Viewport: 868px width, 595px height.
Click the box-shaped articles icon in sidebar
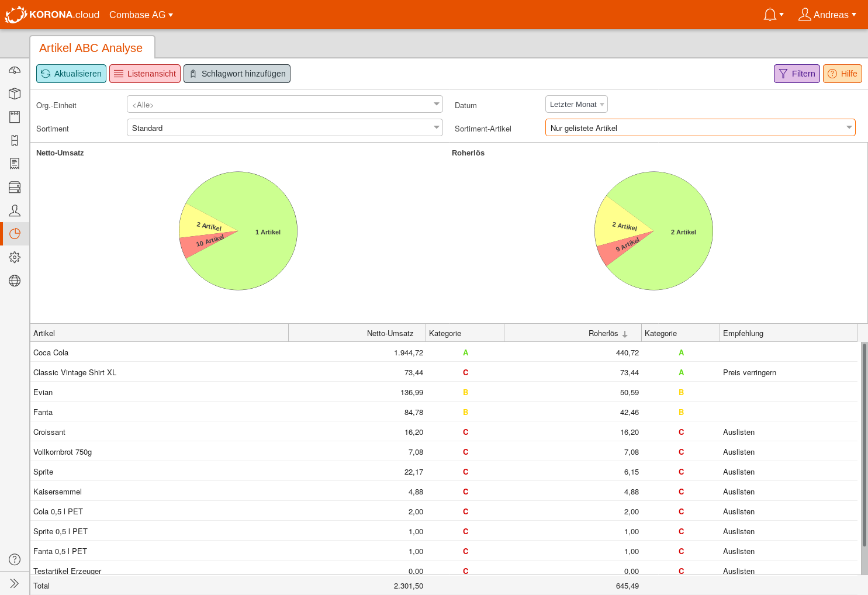coord(15,94)
